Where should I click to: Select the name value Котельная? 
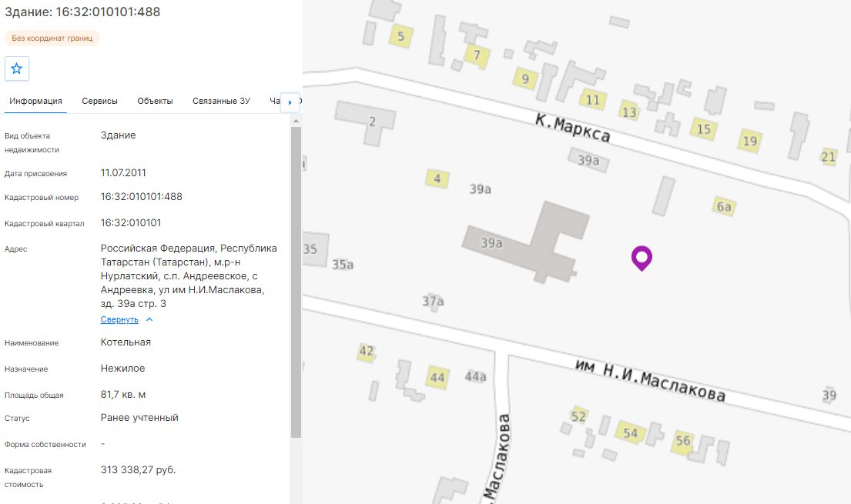(126, 342)
